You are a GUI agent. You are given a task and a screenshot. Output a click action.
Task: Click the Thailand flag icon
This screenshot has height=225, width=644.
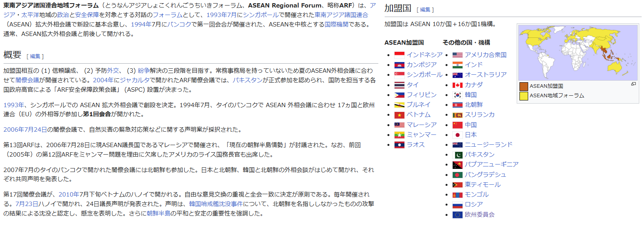[399, 85]
